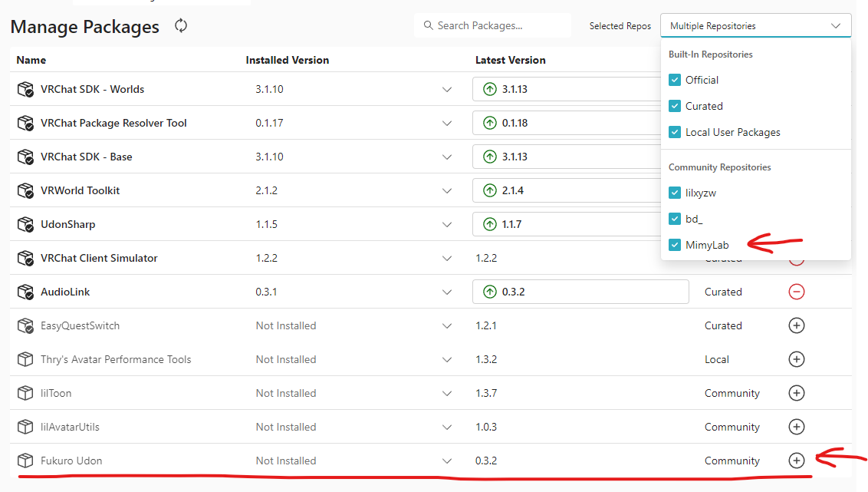This screenshot has height=492, width=868.
Task: Refresh the Manage Packages list
Action: pyautogui.click(x=181, y=25)
